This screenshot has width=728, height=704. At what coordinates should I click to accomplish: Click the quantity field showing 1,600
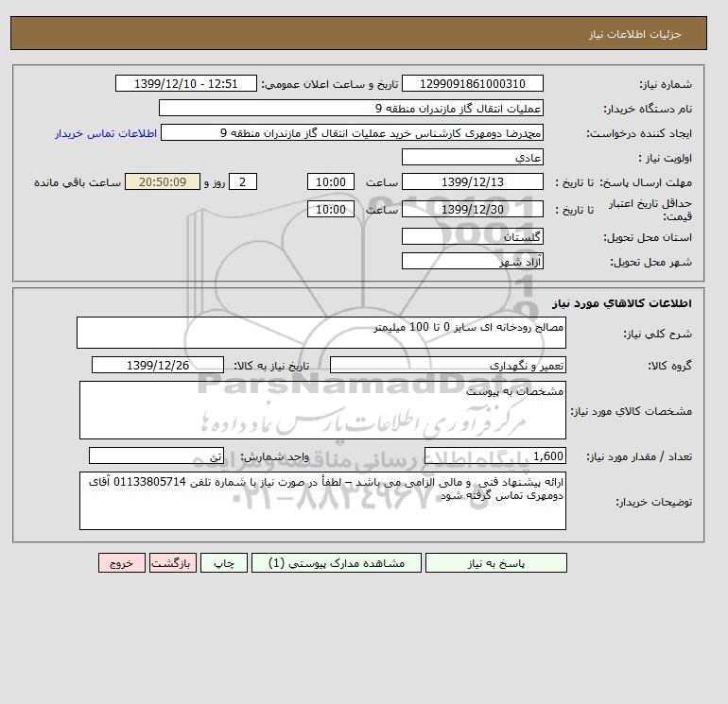(x=494, y=455)
